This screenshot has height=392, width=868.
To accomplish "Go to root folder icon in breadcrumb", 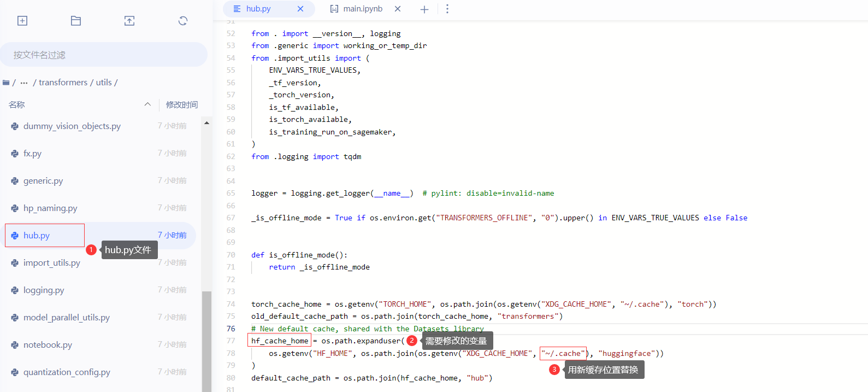I will [x=6, y=83].
